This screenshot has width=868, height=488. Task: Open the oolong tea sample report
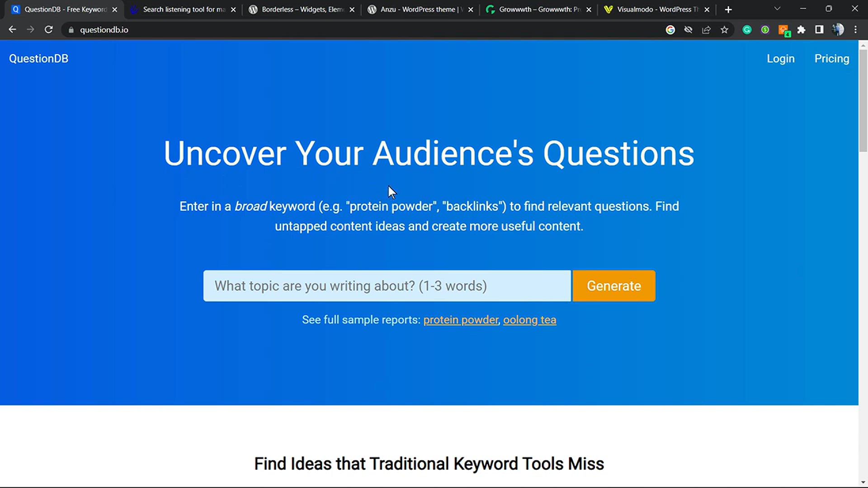(530, 320)
